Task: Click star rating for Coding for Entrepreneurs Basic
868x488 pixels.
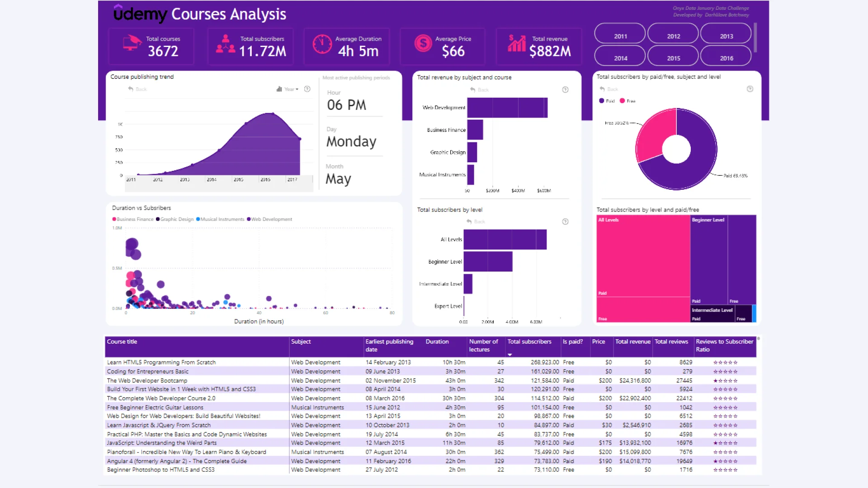Action: tap(725, 371)
